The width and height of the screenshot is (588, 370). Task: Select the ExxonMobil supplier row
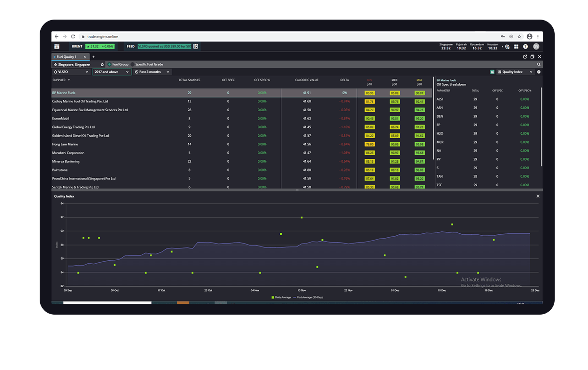coord(64,118)
